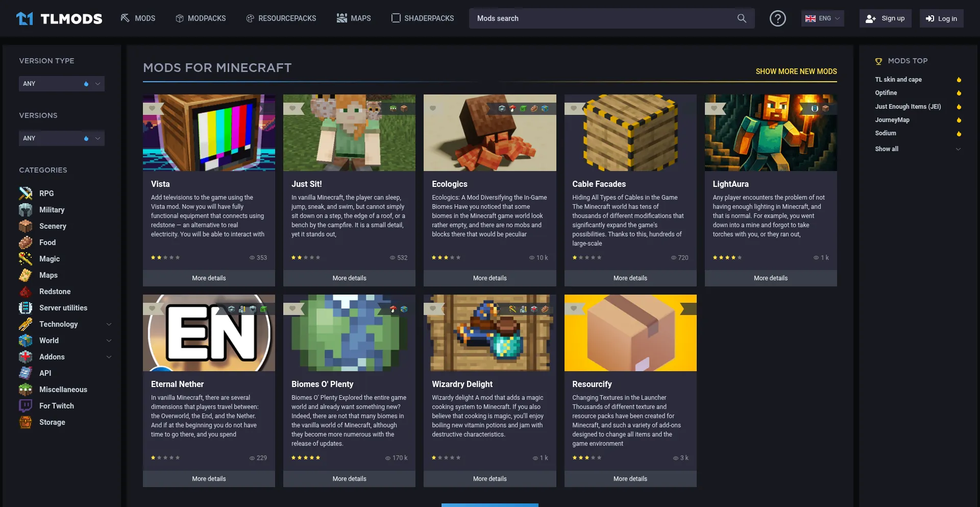Viewport: 980px width, 507px height.
Task: Click the Vista star rating
Action: pyautogui.click(x=165, y=258)
